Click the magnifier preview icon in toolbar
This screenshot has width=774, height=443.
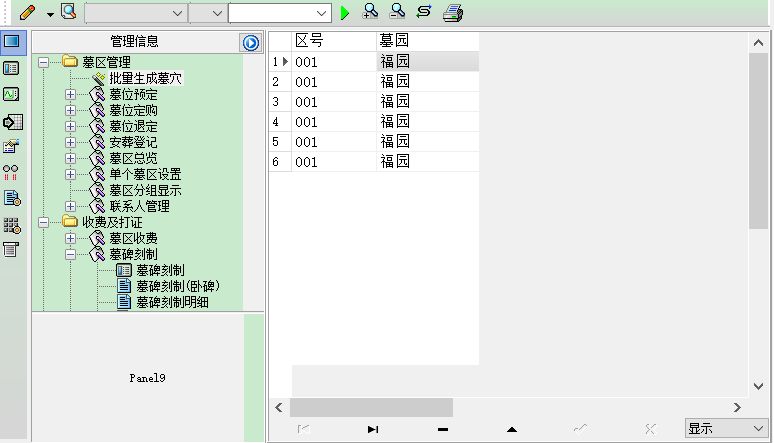(69, 11)
